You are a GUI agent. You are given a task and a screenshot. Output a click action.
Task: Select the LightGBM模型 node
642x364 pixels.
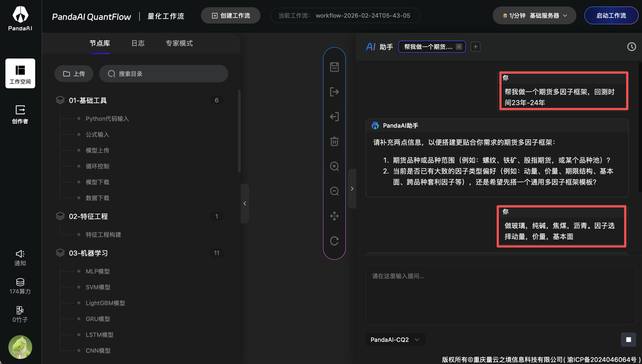pos(105,303)
